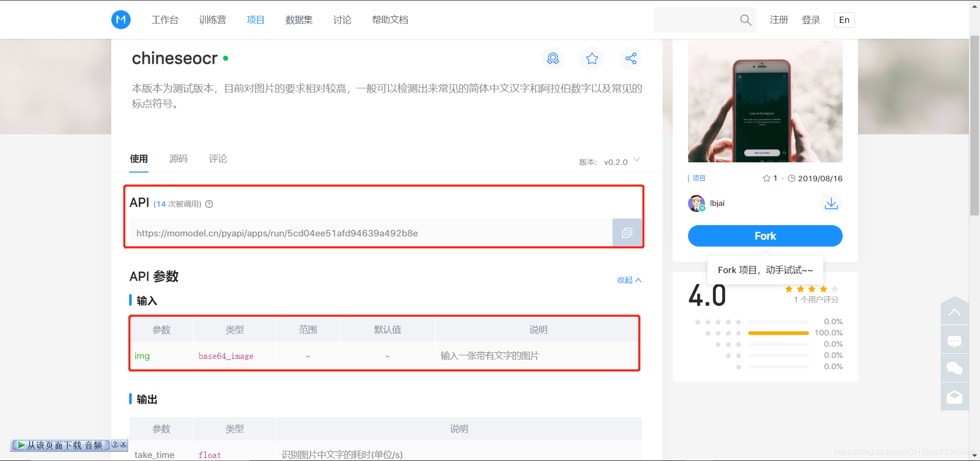Click the API URL text field
Viewport: 980px width, 461px height.
coord(371,233)
